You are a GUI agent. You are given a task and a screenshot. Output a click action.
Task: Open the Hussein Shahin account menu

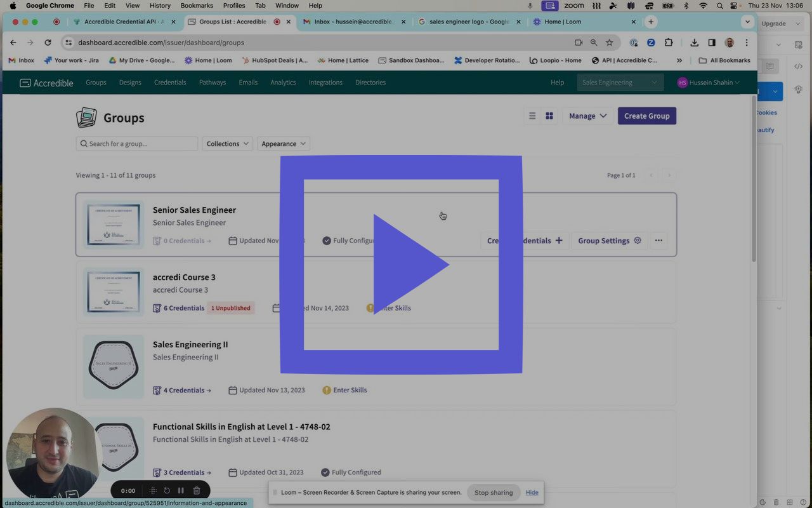(x=708, y=83)
